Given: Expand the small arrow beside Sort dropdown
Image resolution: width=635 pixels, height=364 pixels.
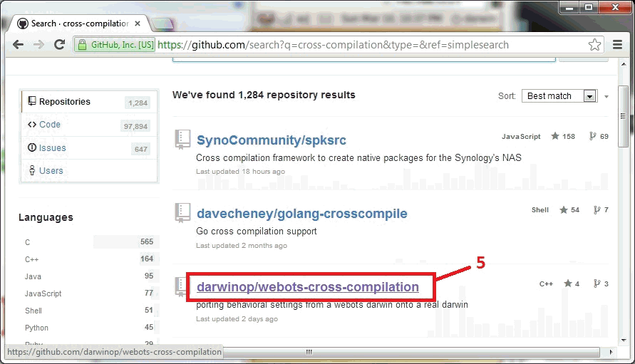Looking at the screenshot, I should point(606,96).
